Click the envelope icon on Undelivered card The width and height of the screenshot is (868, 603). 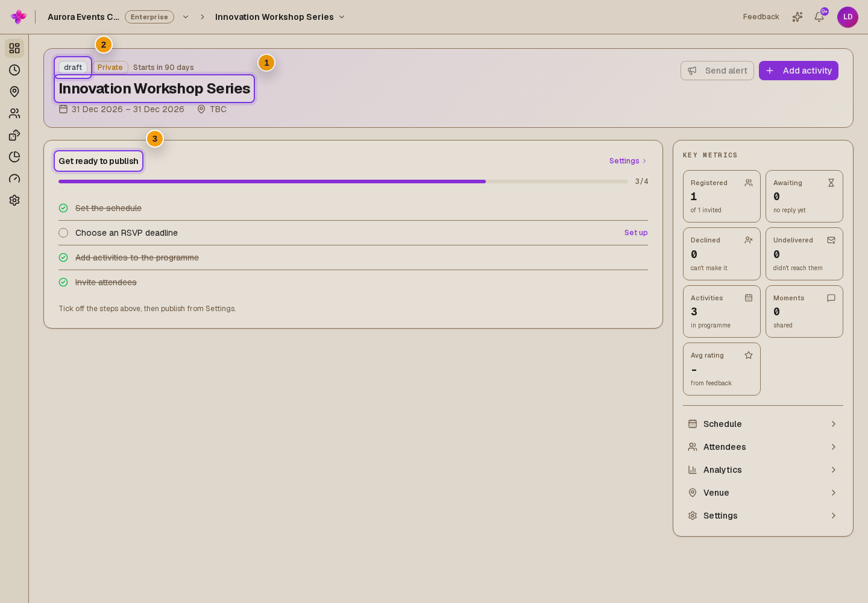coord(831,240)
